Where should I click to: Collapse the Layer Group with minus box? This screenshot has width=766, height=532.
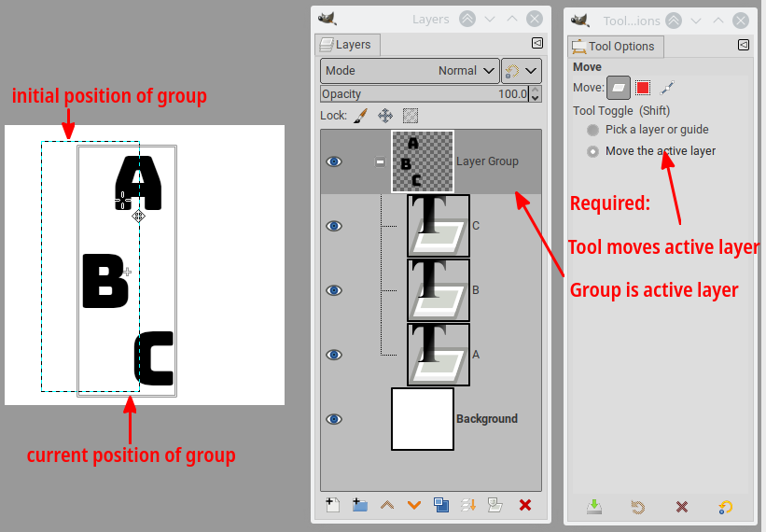[x=380, y=161]
